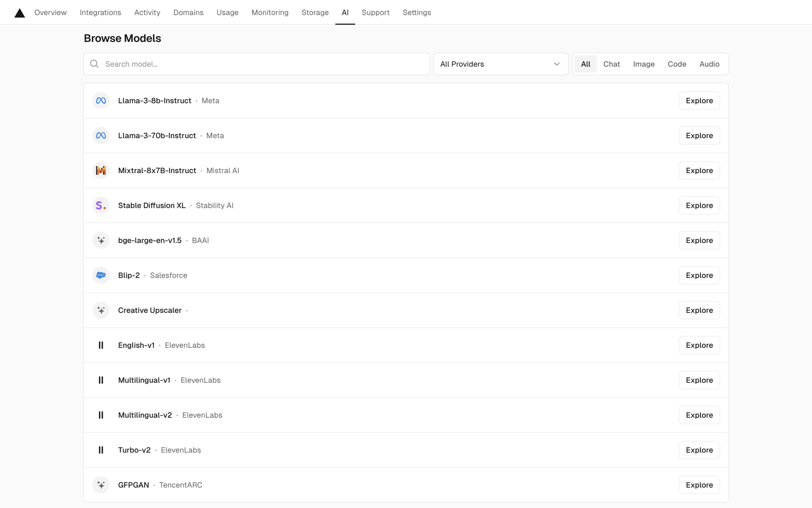
Task: Filter models by Audio
Action: click(709, 64)
